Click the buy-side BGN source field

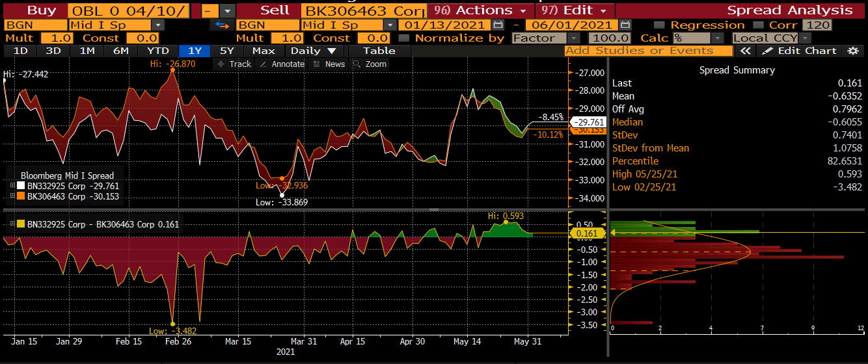(34, 25)
